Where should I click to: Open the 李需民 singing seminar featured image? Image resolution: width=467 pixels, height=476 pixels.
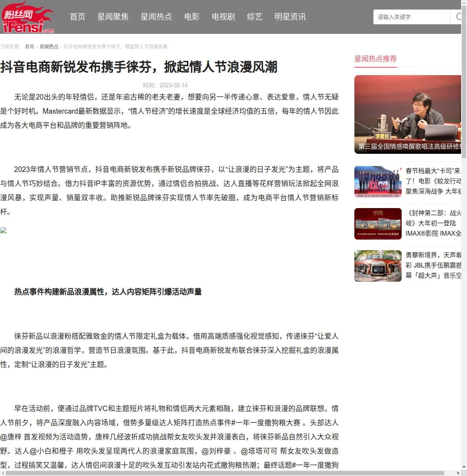click(408, 114)
